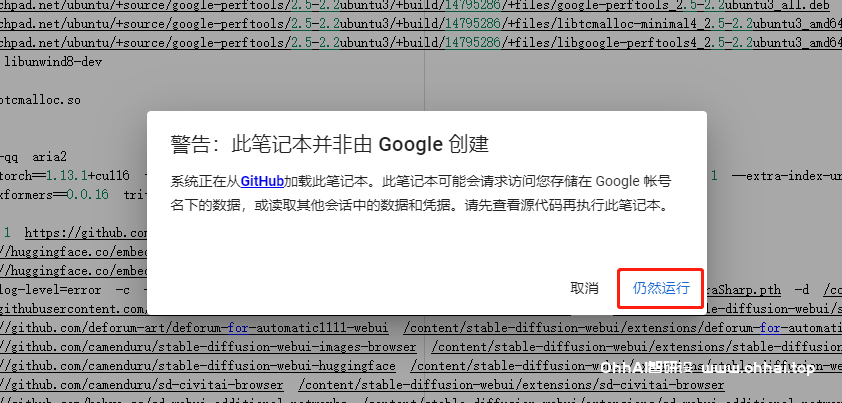The height and width of the screenshot is (403, 842).
Task: Open the google-perftools_2.5-2.2ubuntu3_all.deb link
Action: pos(415,7)
